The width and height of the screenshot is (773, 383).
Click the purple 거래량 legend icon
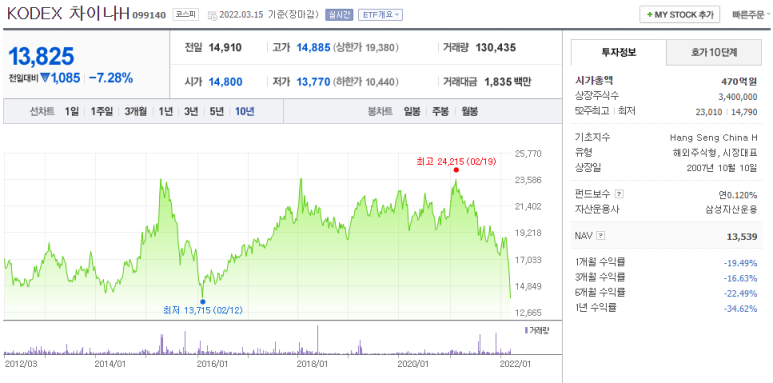(526, 330)
